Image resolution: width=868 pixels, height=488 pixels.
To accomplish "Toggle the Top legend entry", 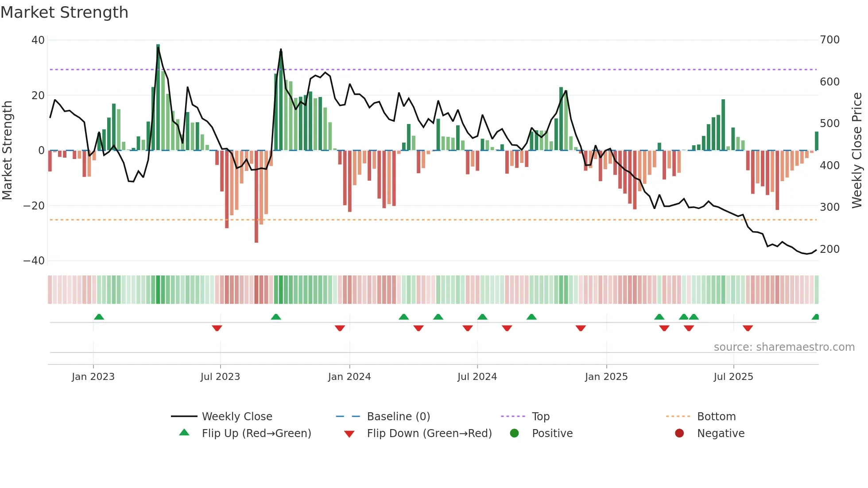I will tap(540, 416).
